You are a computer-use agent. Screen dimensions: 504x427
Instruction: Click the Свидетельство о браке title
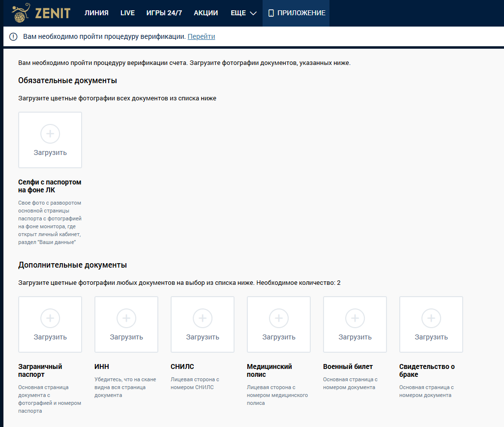pos(427,370)
